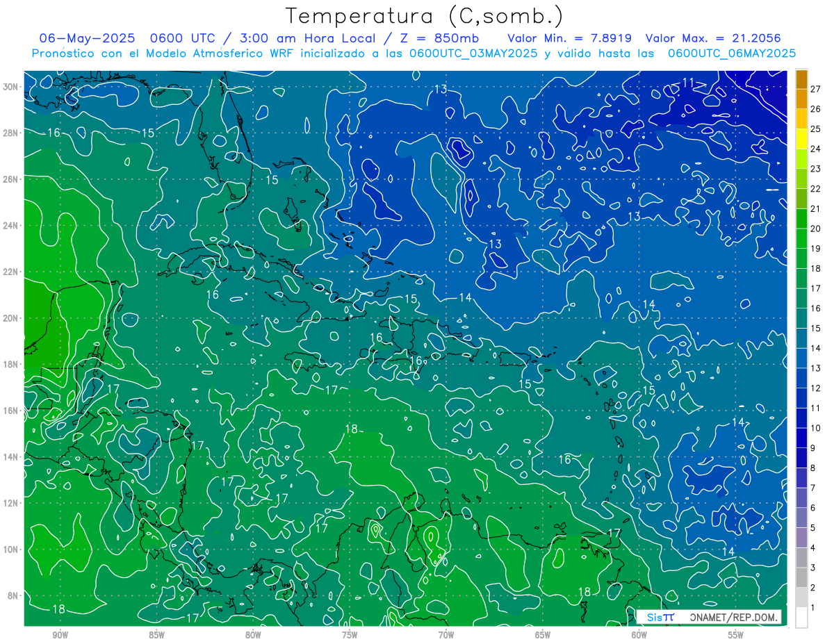
Task: Click the initialization time 0600UTC_03MAY2025
Action: click(473, 53)
